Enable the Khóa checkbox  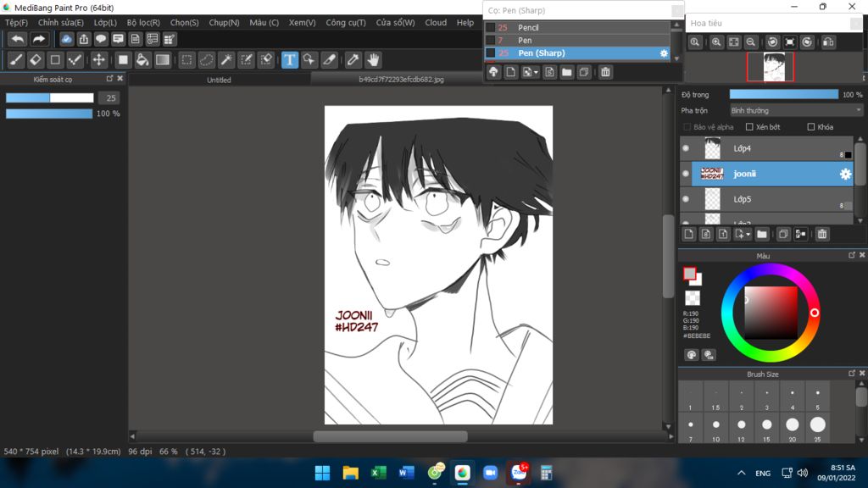[x=811, y=127]
